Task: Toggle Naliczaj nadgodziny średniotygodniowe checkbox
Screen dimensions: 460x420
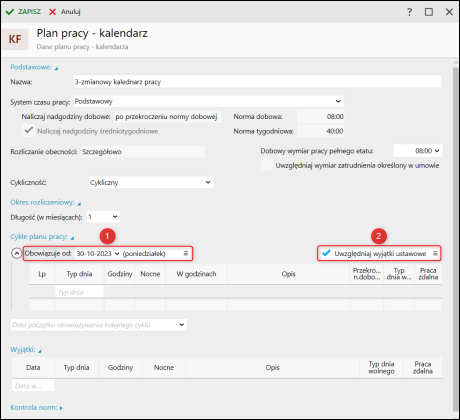Action: (x=28, y=130)
